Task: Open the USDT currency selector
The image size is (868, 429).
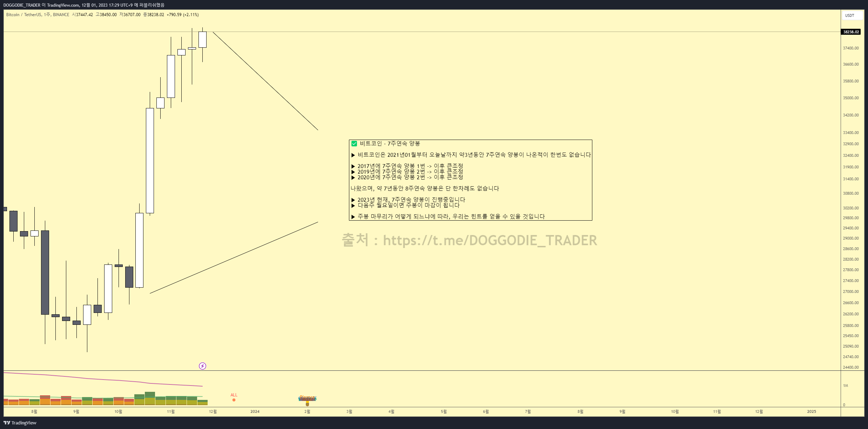Action: [x=852, y=15]
